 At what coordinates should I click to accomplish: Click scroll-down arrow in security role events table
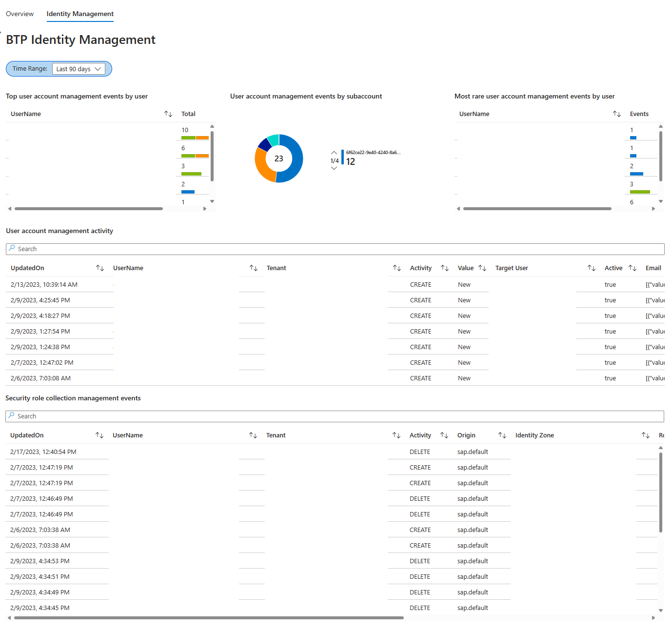coord(661,611)
